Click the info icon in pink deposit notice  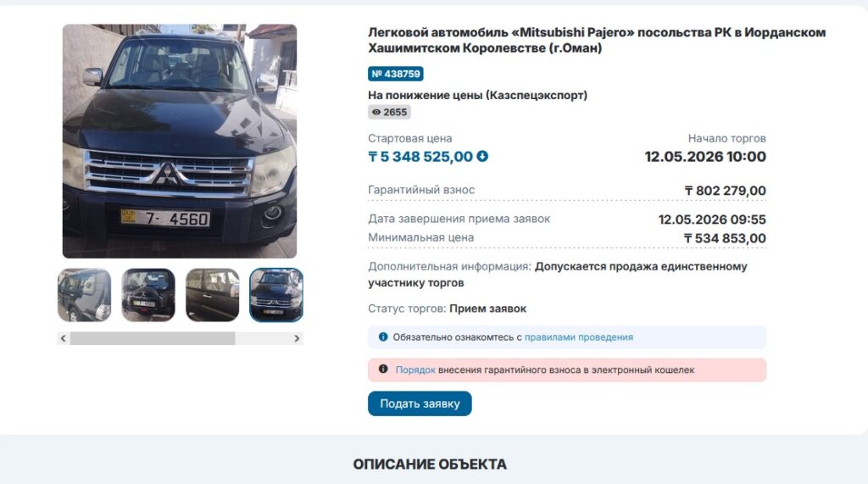tap(382, 369)
